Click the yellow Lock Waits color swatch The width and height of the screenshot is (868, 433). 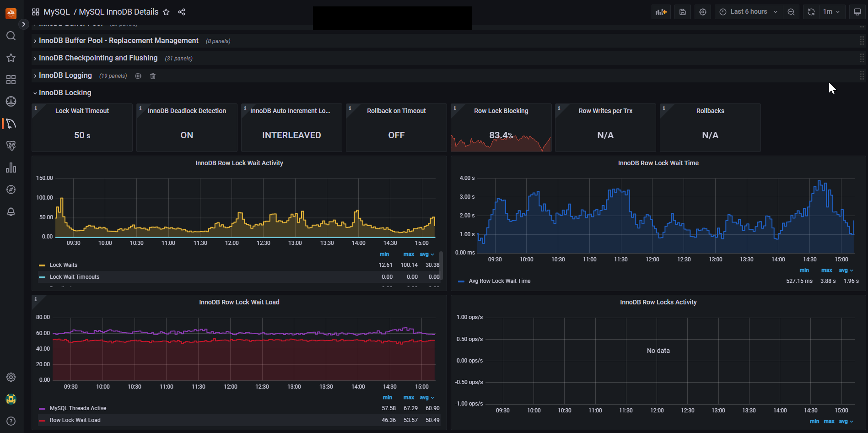(42, 265)
